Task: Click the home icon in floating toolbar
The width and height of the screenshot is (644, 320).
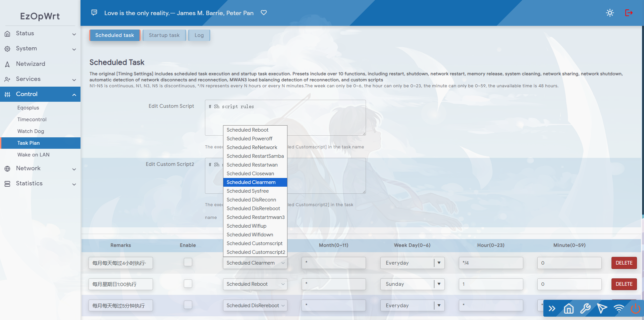Action: (569, 308)
